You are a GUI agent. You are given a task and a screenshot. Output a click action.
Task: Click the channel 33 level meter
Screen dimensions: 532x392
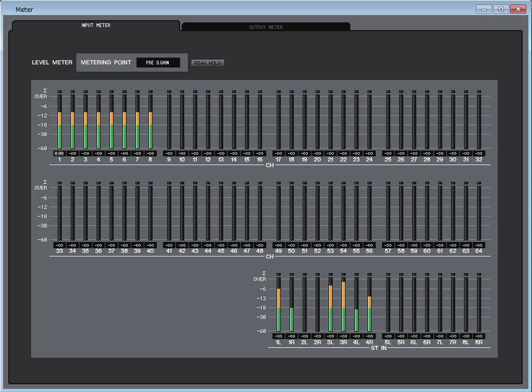tap(59, 213)
